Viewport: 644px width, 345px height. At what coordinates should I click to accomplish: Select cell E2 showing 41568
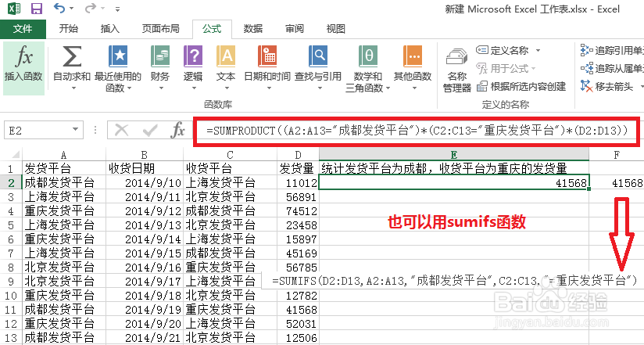coord(454,182)
